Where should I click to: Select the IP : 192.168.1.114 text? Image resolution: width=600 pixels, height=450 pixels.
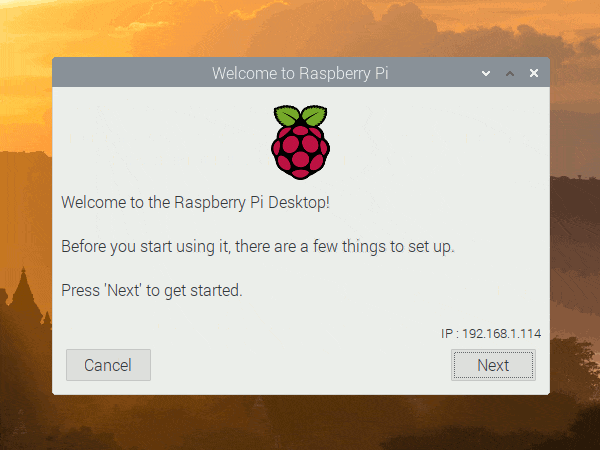pyautogui.click(x=491, y=334)
